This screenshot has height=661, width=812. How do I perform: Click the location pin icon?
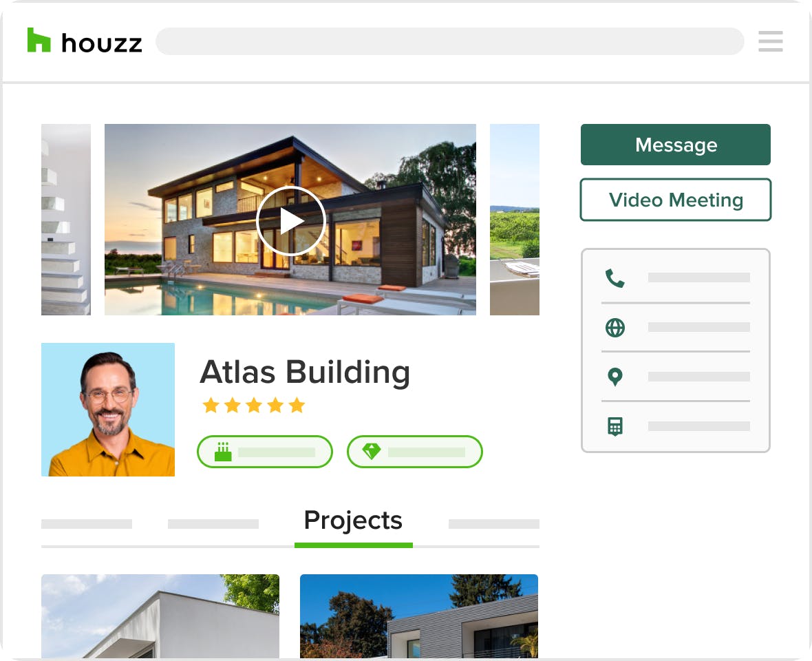point(615,377)
